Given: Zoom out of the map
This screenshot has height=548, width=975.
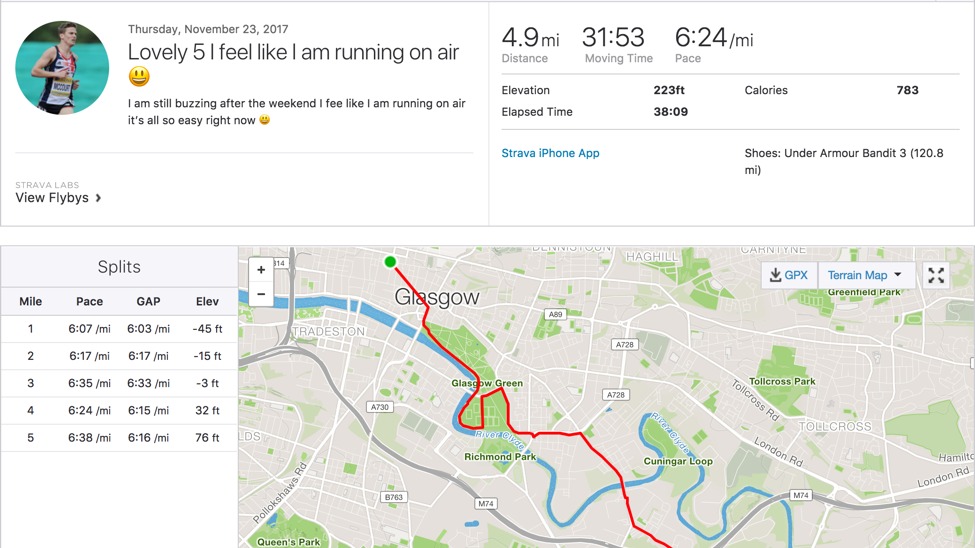Looking at the screenshot, I should [x=261, y=294].
